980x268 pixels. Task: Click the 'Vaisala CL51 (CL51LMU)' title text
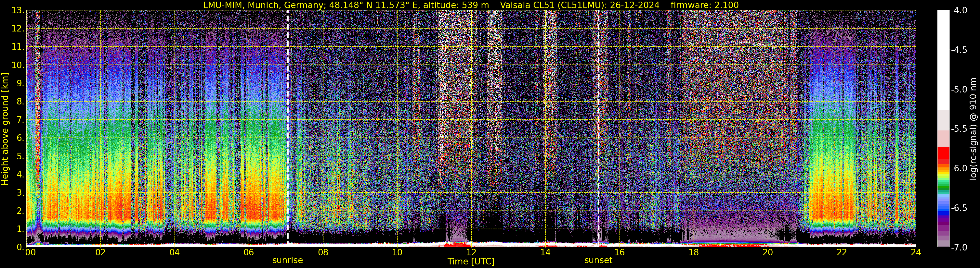(551, 5)
